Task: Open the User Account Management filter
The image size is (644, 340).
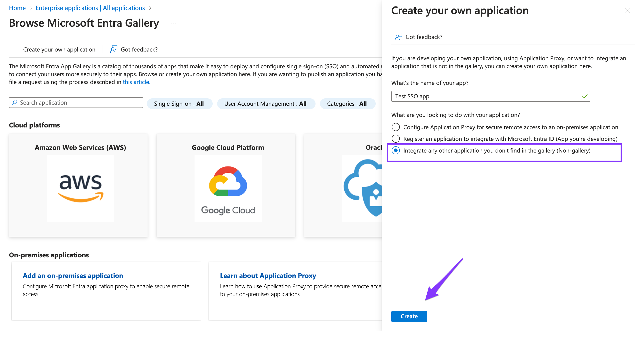Action: [x=266, y=103]
